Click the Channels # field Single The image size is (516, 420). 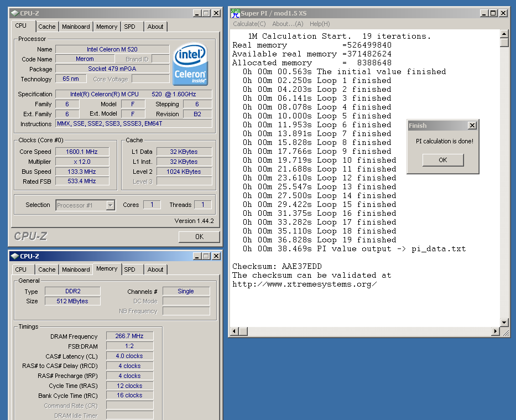(x=186, y=291)
